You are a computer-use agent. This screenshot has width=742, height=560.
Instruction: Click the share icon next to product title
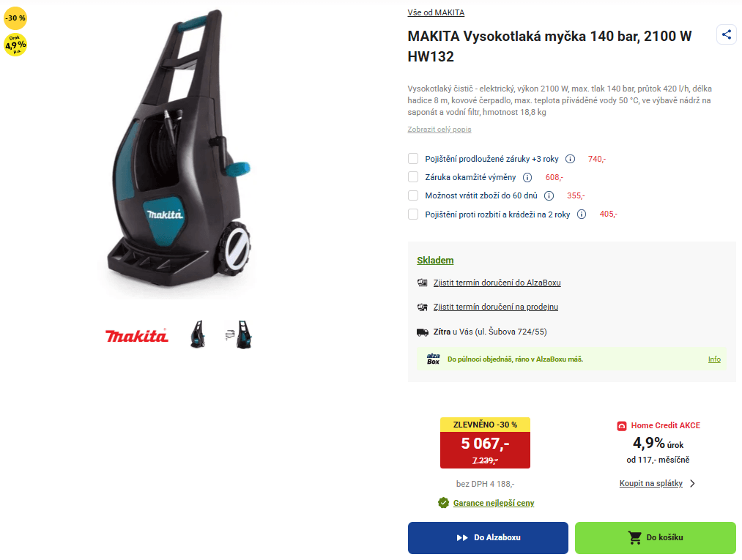pos(727,34)
